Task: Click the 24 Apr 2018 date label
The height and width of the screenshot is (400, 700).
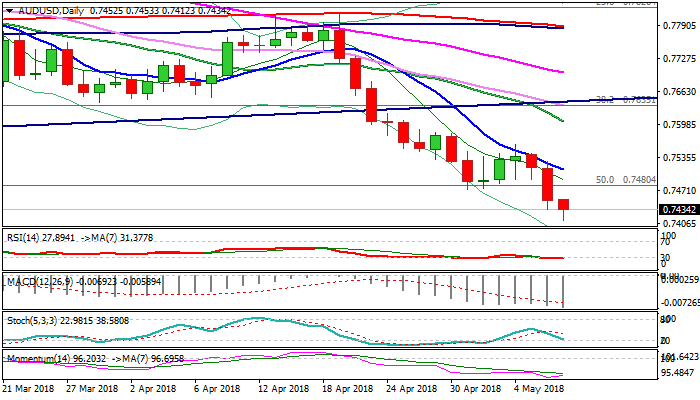Action: coord(412,389)
